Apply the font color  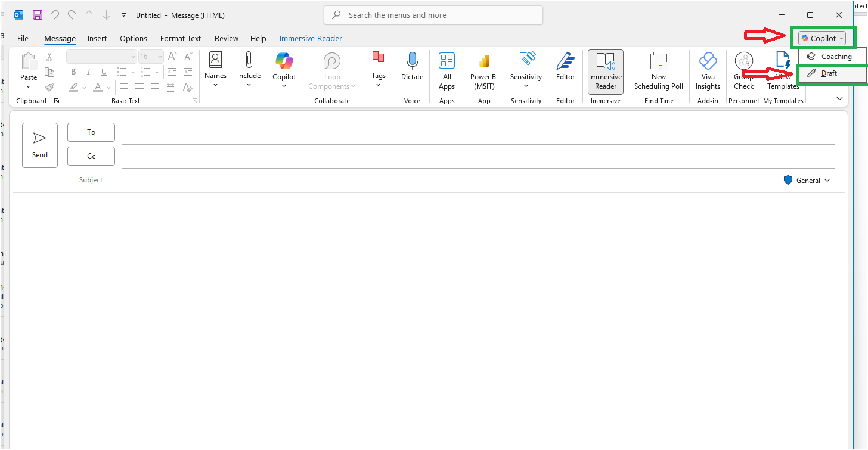pos(98,88)
